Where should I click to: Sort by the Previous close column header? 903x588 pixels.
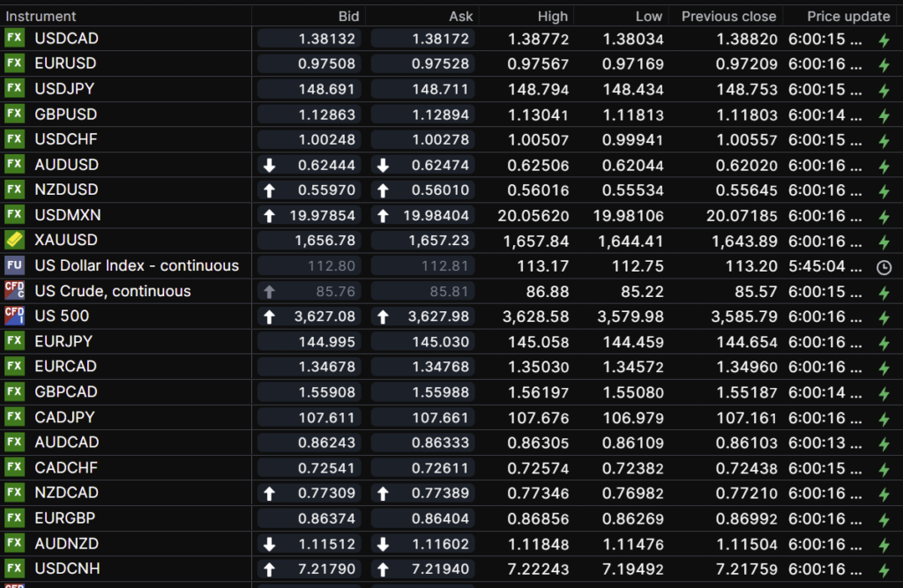[728, 16]
